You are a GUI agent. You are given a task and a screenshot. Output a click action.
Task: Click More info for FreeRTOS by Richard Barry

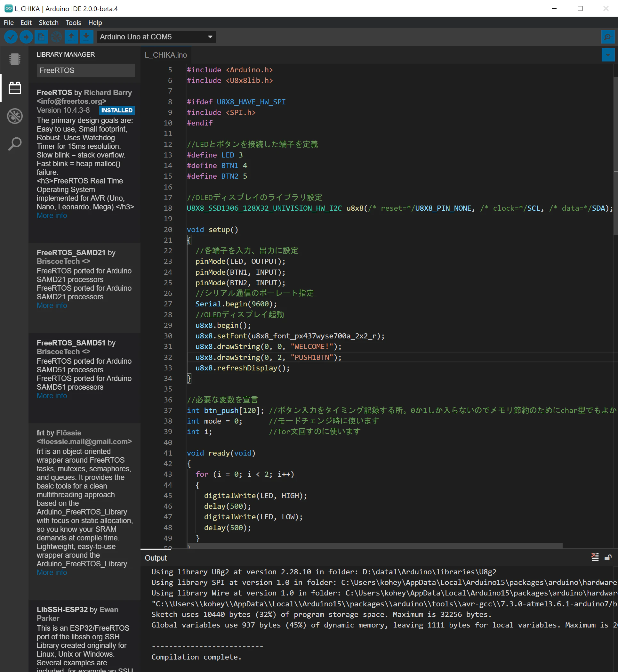point(52,216)
